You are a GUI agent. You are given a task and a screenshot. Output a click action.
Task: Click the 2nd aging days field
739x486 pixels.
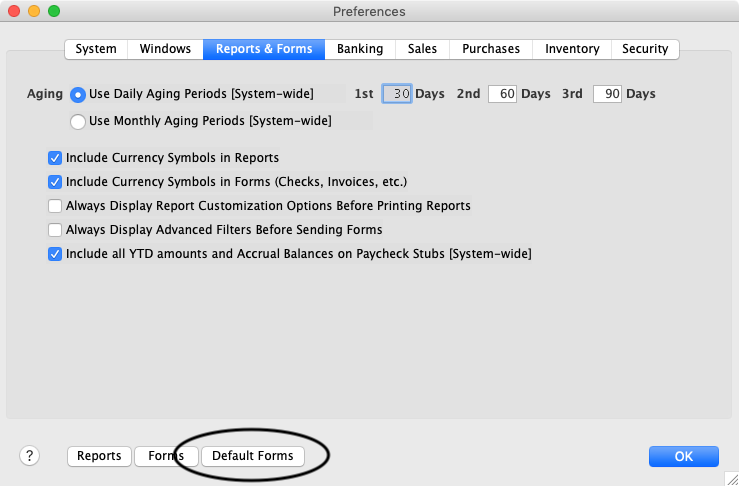click(x=502, y=94)
